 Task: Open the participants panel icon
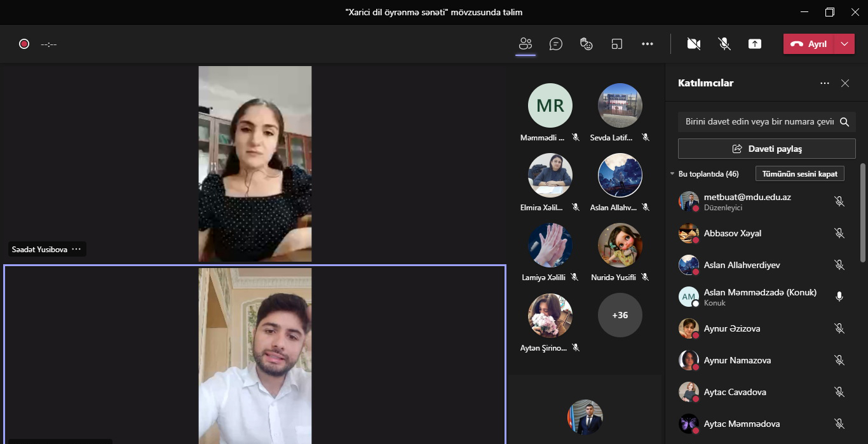tap(525, 44)
